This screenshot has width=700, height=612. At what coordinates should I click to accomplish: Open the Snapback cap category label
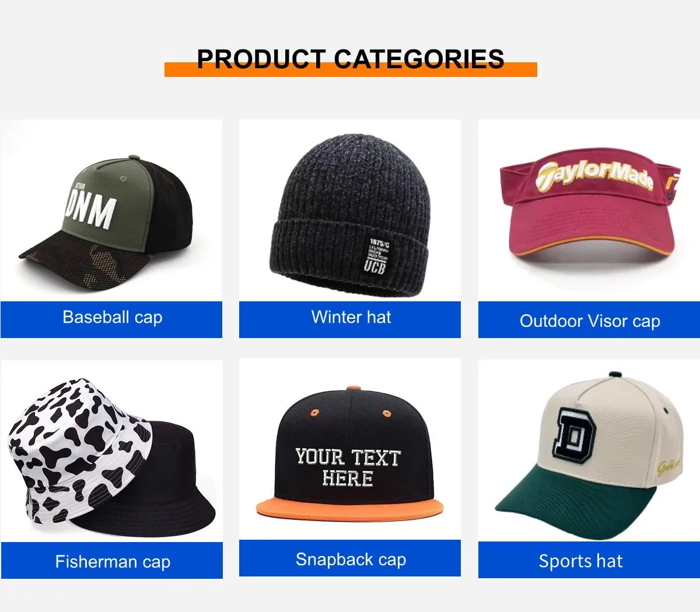tap(350, 558)
